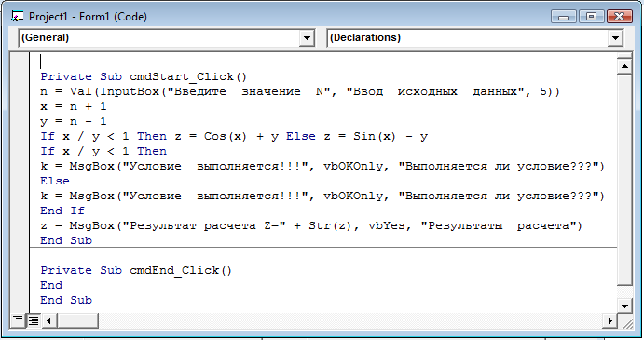Close the Form1 code window
The image size is (644, 340).
(x=619, y=17)
